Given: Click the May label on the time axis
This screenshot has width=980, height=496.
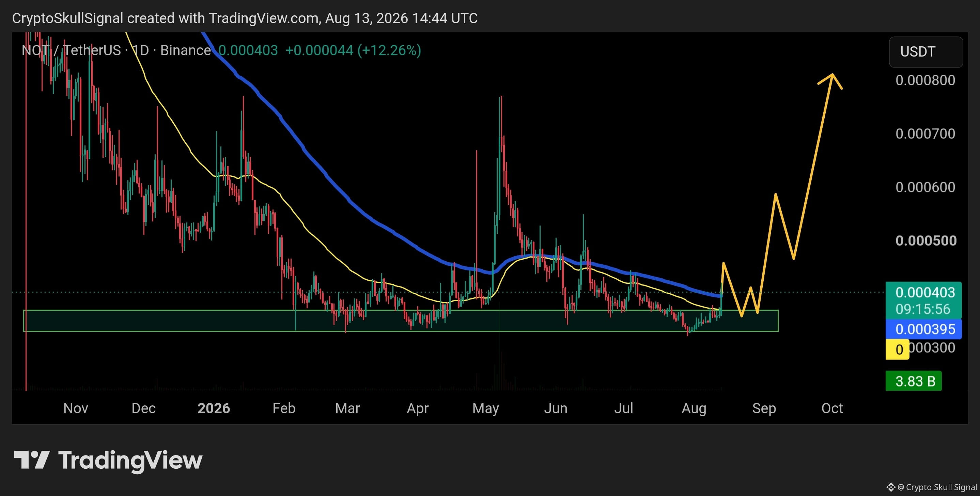Looking at the screenshot, I should pyautogui.click(x=485, y=408).
